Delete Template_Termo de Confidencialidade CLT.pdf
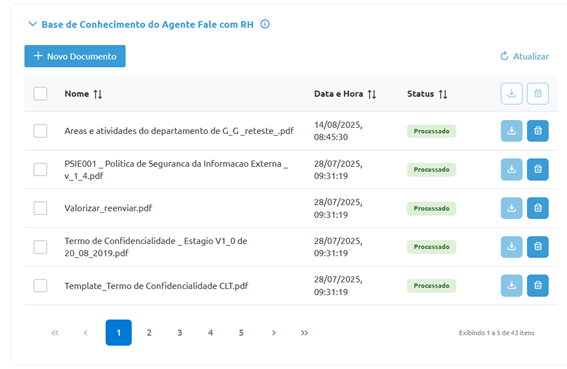The width and height of the screenshot is (567, 369). 538,285
